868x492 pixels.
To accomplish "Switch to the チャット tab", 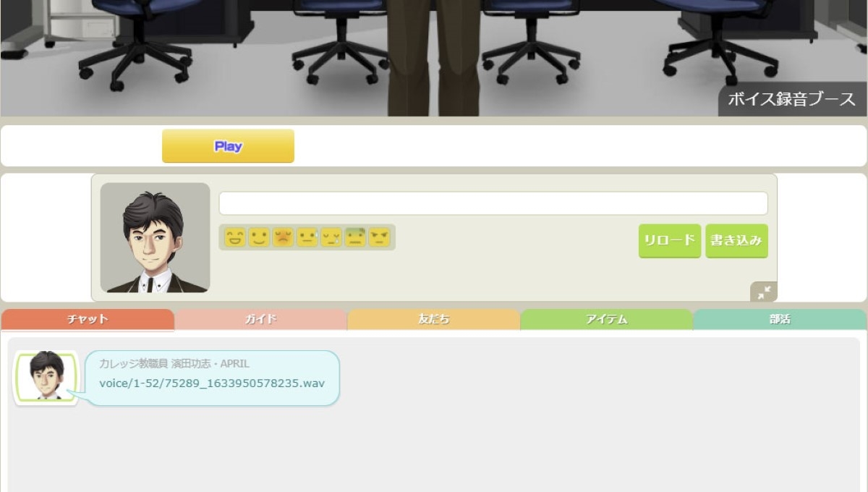I will click(x=88, y=320).
